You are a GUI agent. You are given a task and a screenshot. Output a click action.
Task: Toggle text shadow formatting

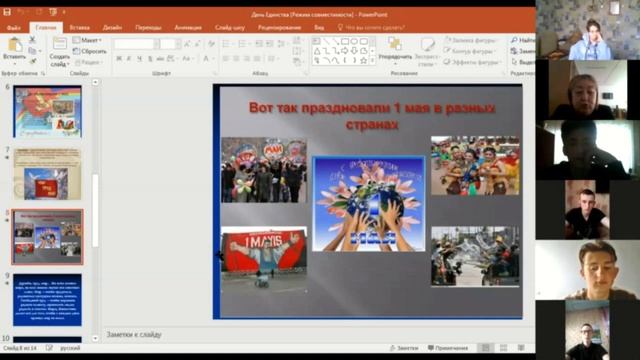(150, 59)
